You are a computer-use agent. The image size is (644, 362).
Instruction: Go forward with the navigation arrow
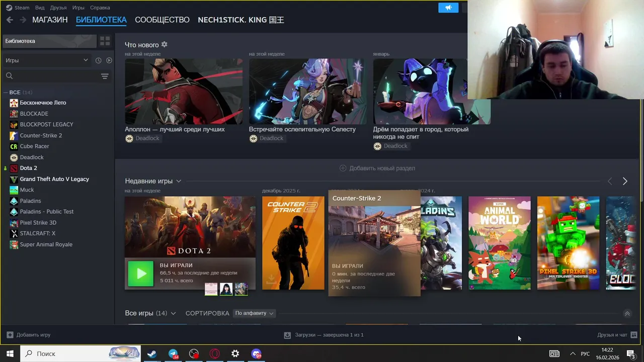click(23, 20)
